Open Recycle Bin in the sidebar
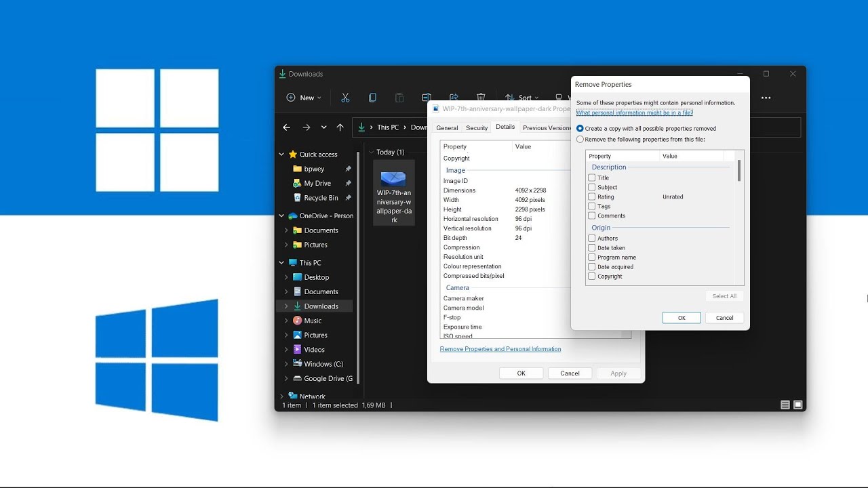Image resolution: width=868 pixels, height=488 pixels. click(321, 198)
